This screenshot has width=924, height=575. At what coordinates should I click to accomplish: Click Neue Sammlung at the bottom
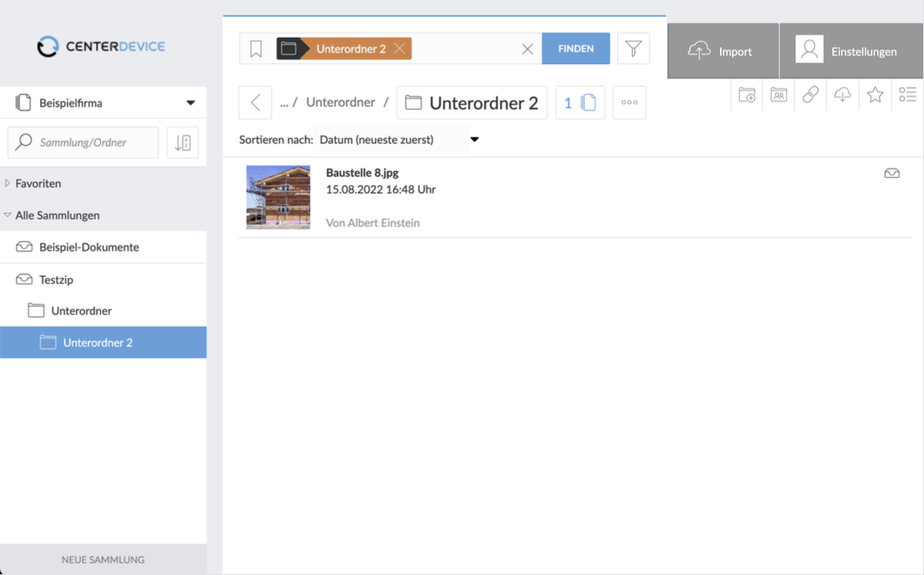(104, 559)
